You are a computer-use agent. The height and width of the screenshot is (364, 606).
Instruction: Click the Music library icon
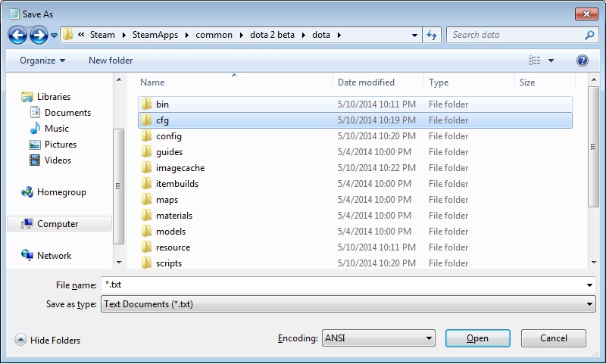35,128
